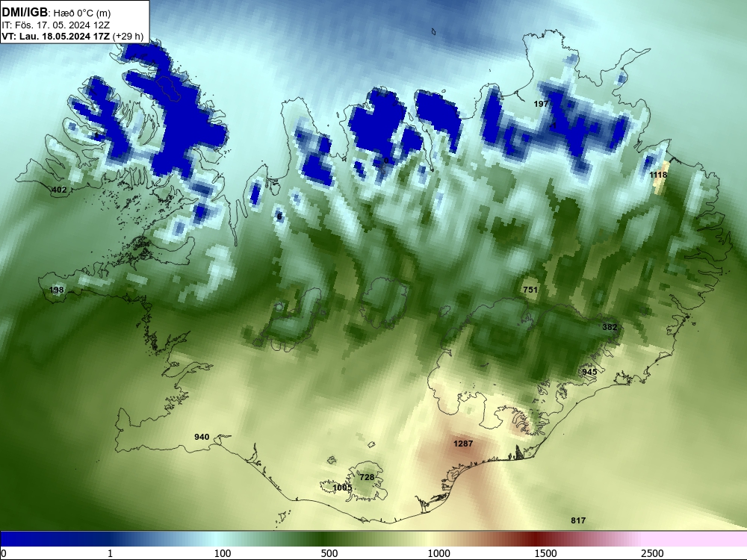Click the map value 198
This screenshot has width=747, height=560.
click(56, 290)
